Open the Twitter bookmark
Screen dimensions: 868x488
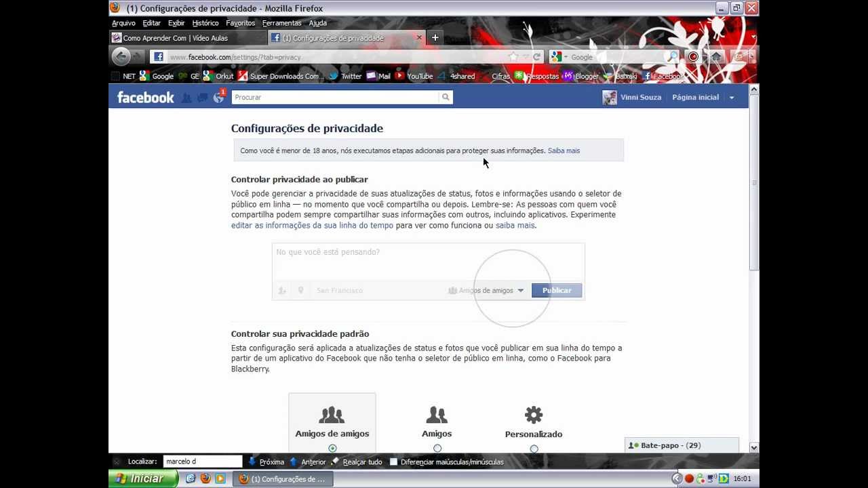(x=345, y=76)
